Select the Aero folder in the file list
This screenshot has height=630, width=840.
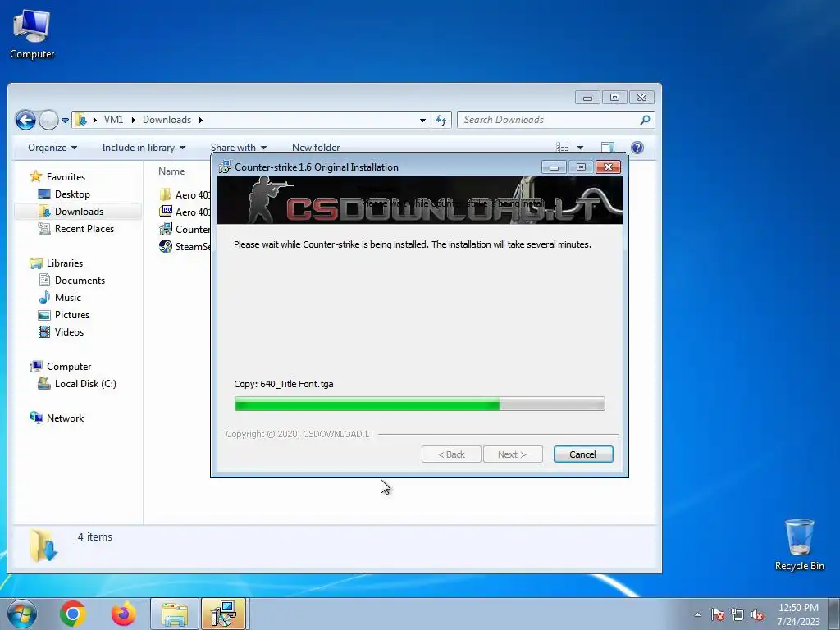pyautogui.click(x=185, y=194)
